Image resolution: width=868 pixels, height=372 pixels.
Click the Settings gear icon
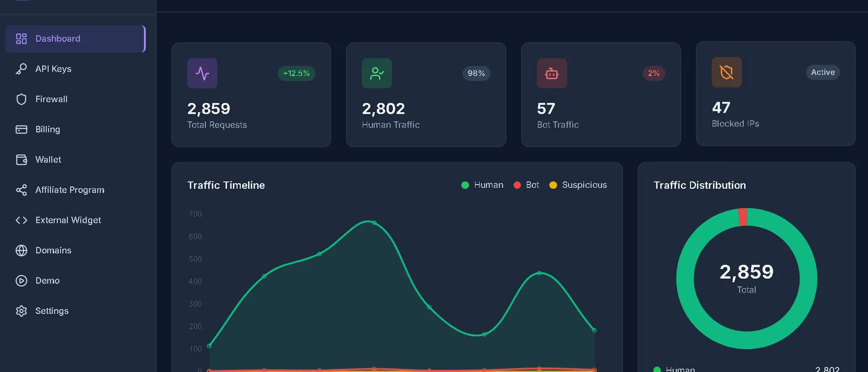(21, 311)
